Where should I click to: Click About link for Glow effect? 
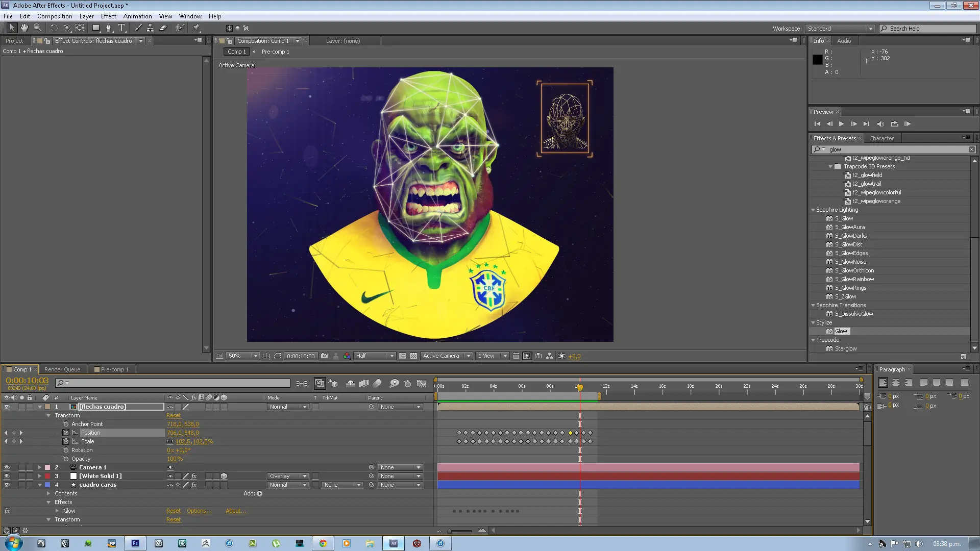(x=236, y=511)
